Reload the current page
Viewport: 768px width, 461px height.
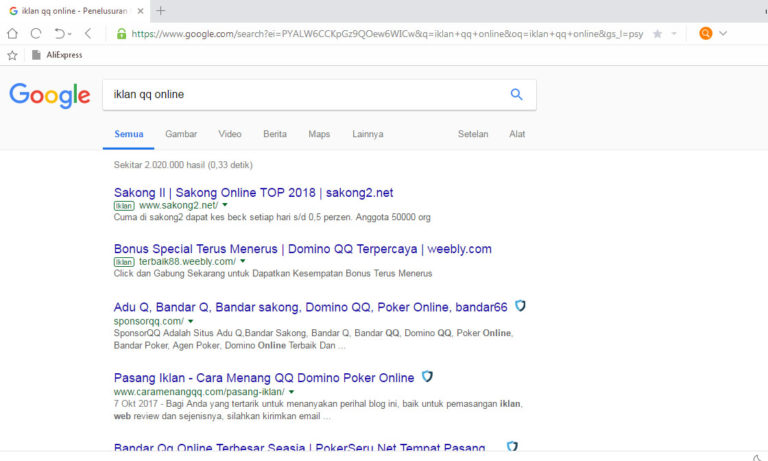click(36, 33)
